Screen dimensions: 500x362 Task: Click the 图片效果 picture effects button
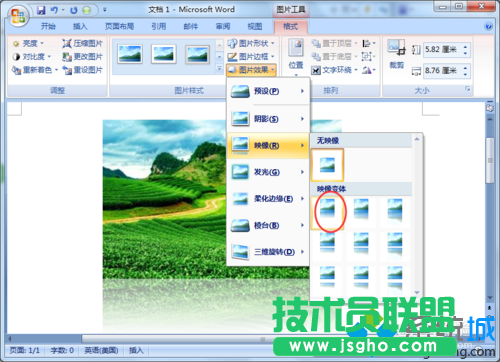coord(251,70)
